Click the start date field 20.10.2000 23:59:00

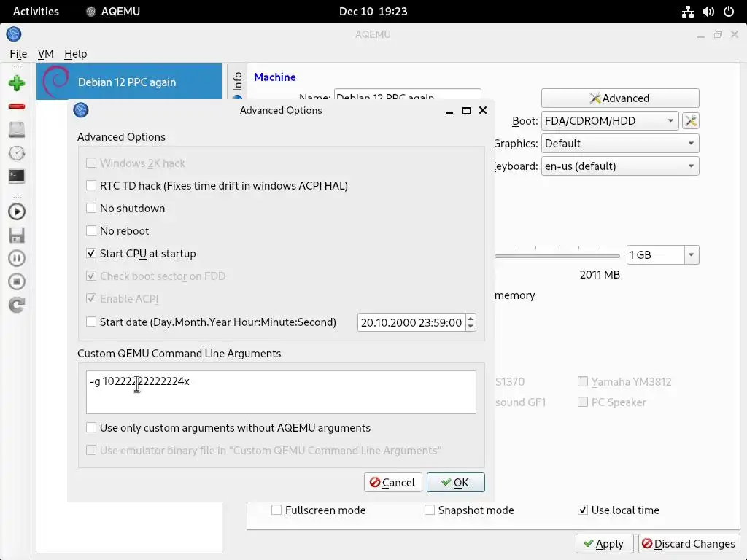pyautogui.click(x=411, y=323)
